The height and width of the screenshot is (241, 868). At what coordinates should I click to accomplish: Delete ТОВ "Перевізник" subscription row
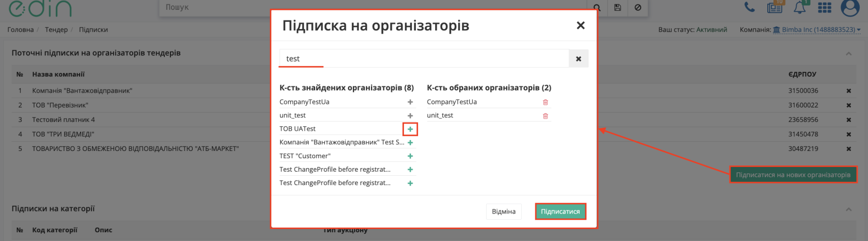[848, 106]
